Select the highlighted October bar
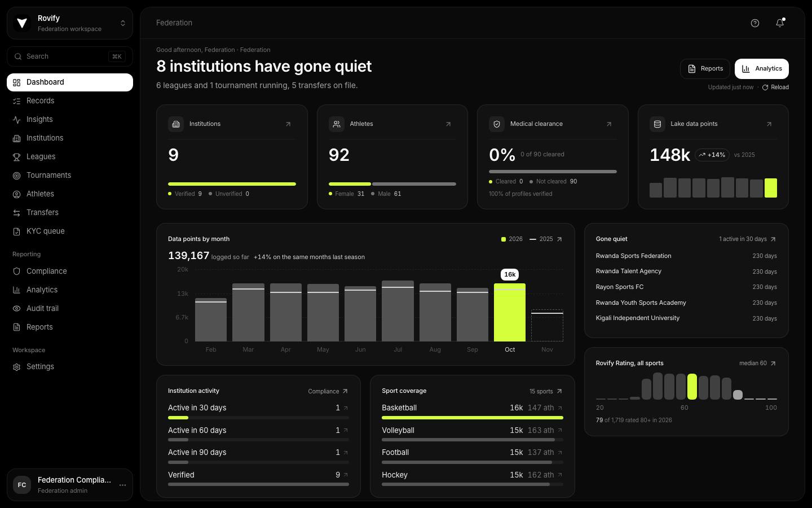Image resolution: width=812 pixels, height=508 pixels. (510, 312)
